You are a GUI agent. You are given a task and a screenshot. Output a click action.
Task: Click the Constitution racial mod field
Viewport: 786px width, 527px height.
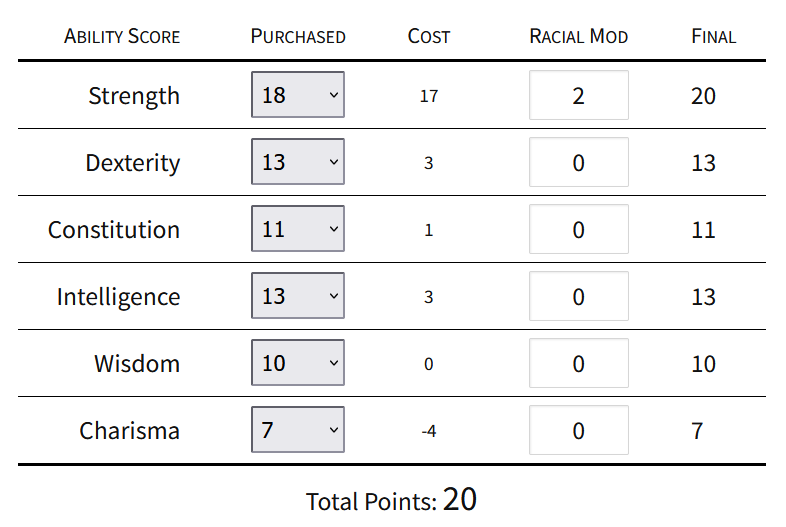point(578,230)
